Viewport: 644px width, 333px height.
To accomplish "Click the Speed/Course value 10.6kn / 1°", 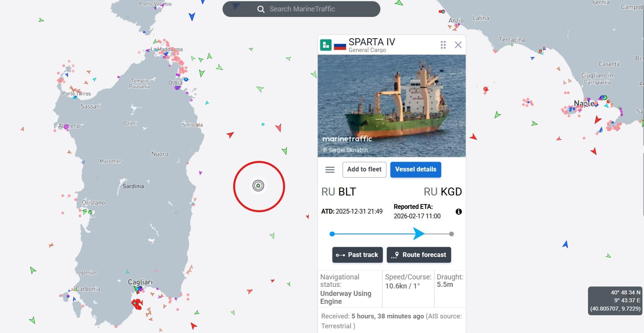I will (402, 286).
